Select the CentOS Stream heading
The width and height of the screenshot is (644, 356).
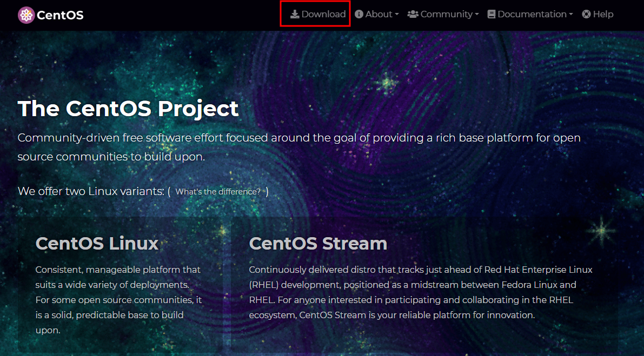(x=318, y=243)
